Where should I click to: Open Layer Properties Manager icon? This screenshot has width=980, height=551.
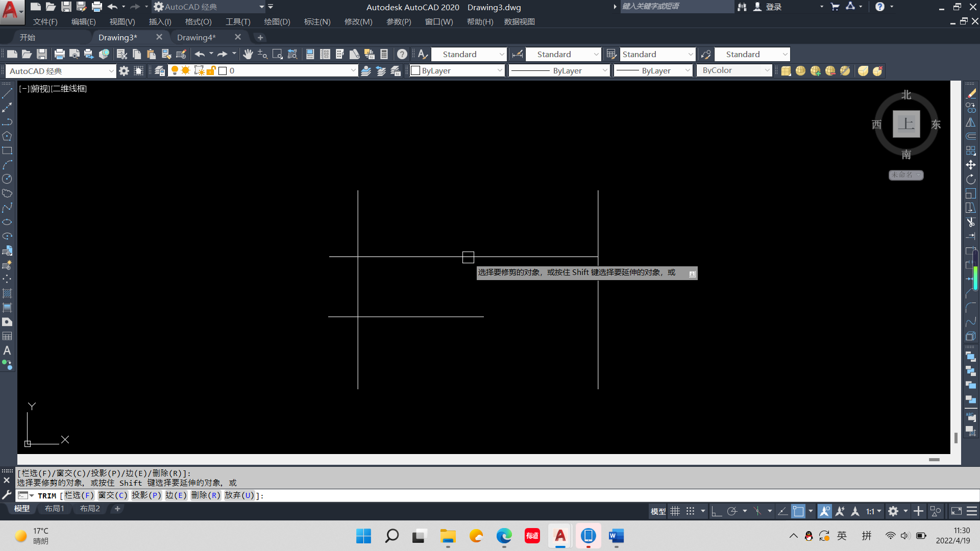[160, 71]
